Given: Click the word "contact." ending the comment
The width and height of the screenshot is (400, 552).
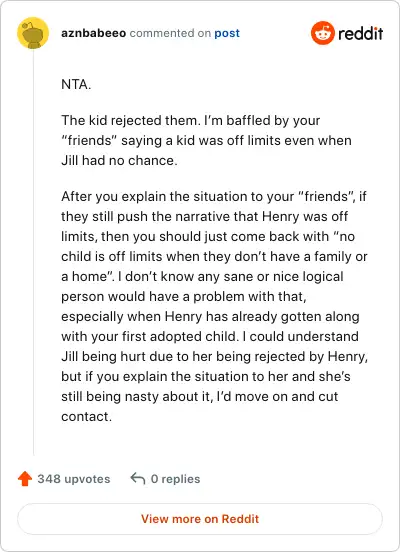Looking at the screenshot, I should tap(87, 416).
